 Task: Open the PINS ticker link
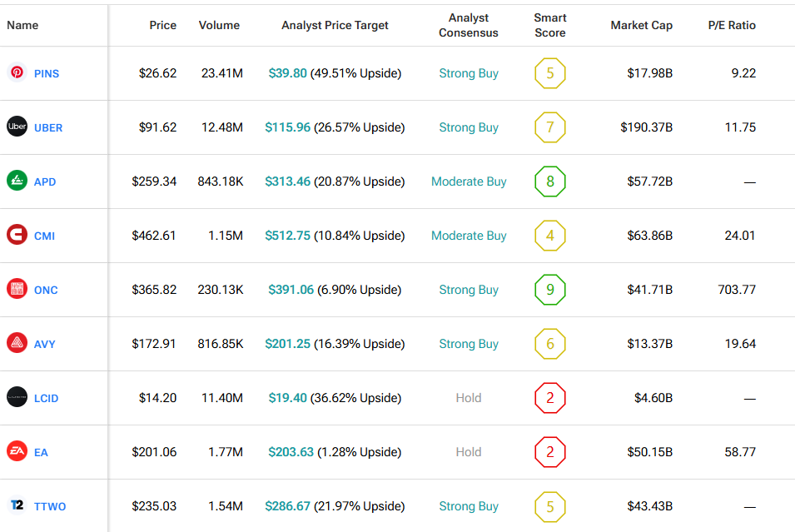click(47, 73)
